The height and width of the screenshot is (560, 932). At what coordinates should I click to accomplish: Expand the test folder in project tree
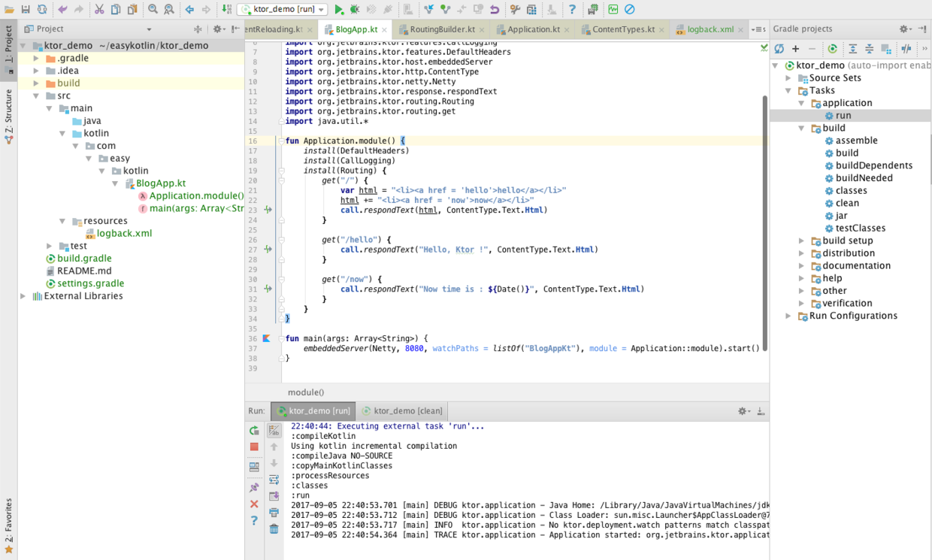click(x=50, y=246)
